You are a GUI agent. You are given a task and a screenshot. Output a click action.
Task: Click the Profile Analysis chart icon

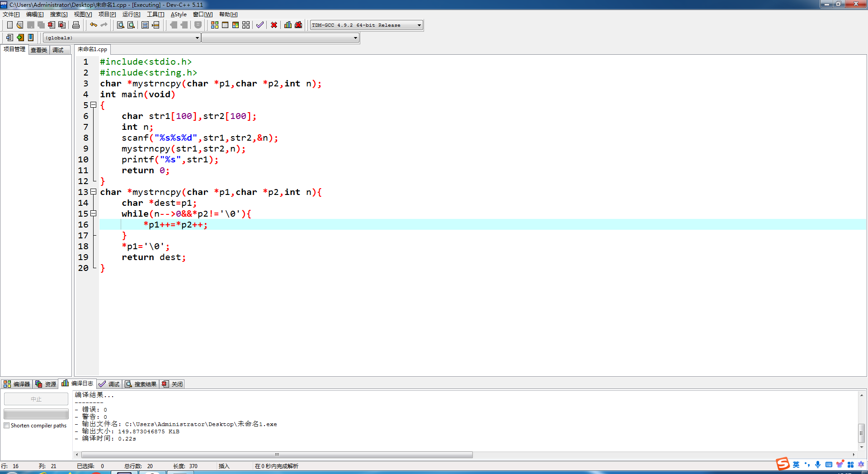(x=288, y=25)
